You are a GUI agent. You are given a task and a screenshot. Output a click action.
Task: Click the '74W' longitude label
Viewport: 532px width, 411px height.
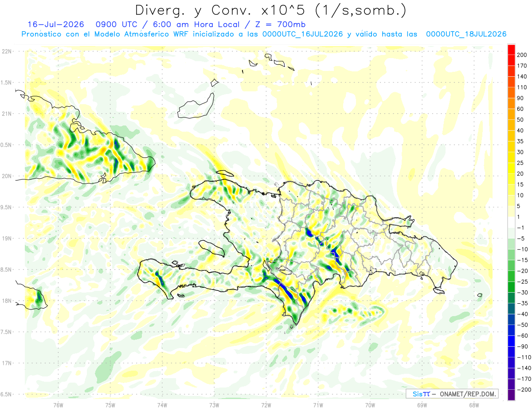162,405
